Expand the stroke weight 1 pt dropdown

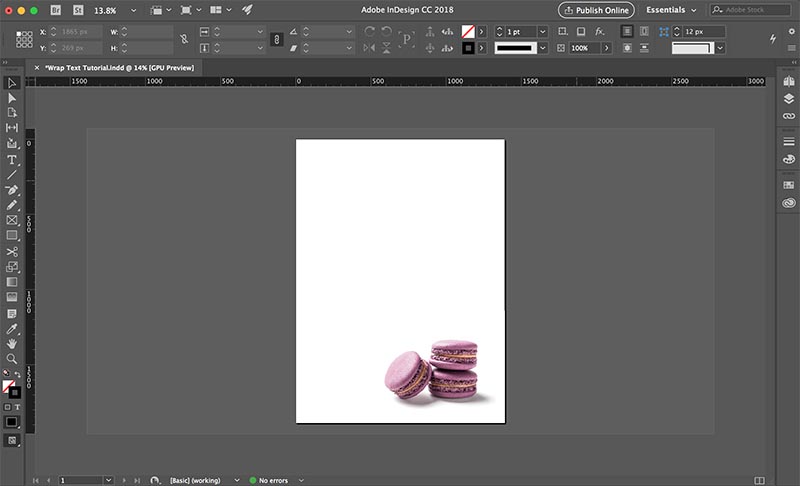click(543, 32)
